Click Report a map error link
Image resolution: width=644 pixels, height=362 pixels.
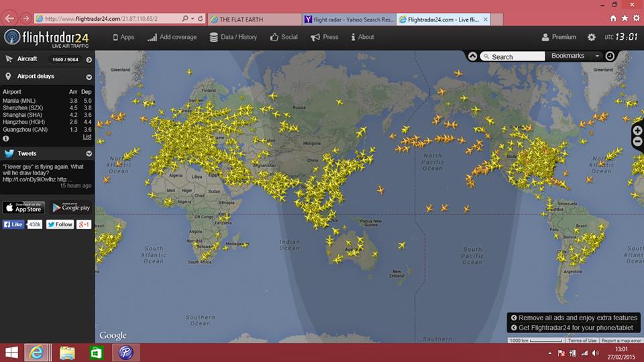click(x=621, y=341)
